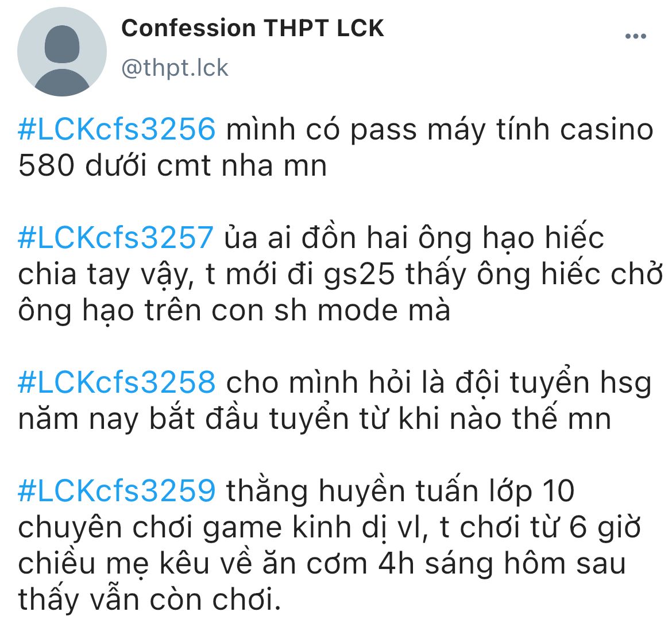Viewport: 672px width, 635px height.
Task: Open the Confession THPT LCK profile name
Action: [252, 28]
